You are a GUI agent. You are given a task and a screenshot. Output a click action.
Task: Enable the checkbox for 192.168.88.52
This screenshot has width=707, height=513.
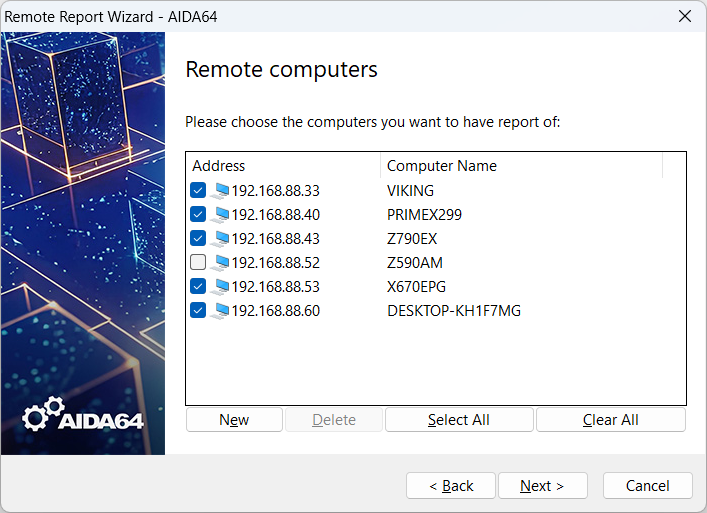(x=198, y=262)
